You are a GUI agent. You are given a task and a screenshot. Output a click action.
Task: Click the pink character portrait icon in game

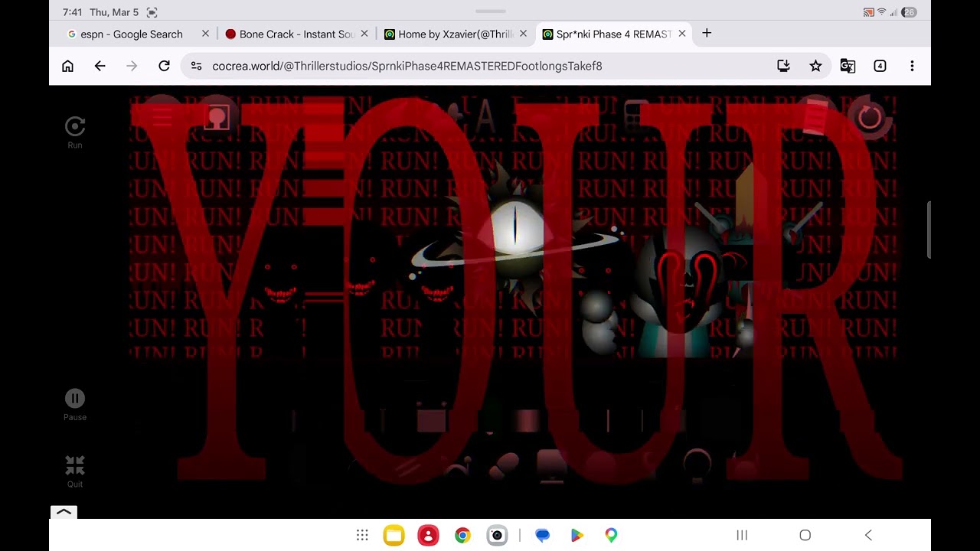(217, 117)
